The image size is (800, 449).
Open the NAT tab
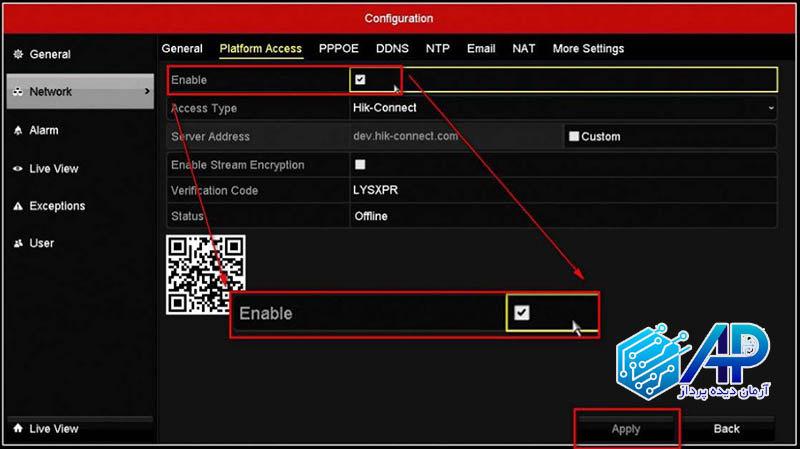pyautogui.click(x=524, y=49)
